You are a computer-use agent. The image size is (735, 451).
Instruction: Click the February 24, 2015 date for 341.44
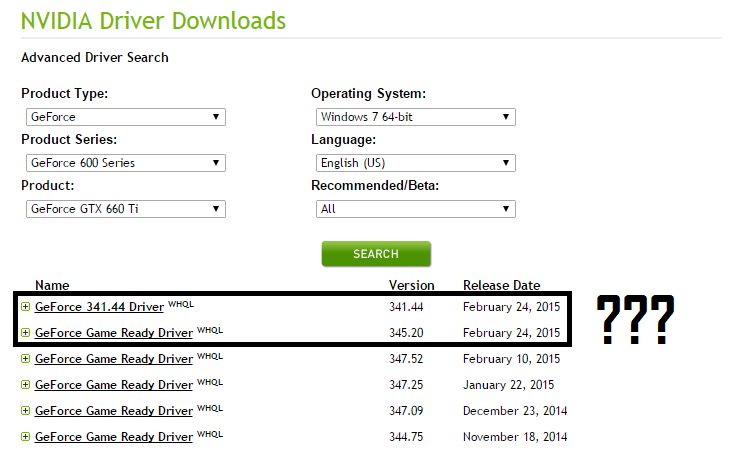point(511,307)
